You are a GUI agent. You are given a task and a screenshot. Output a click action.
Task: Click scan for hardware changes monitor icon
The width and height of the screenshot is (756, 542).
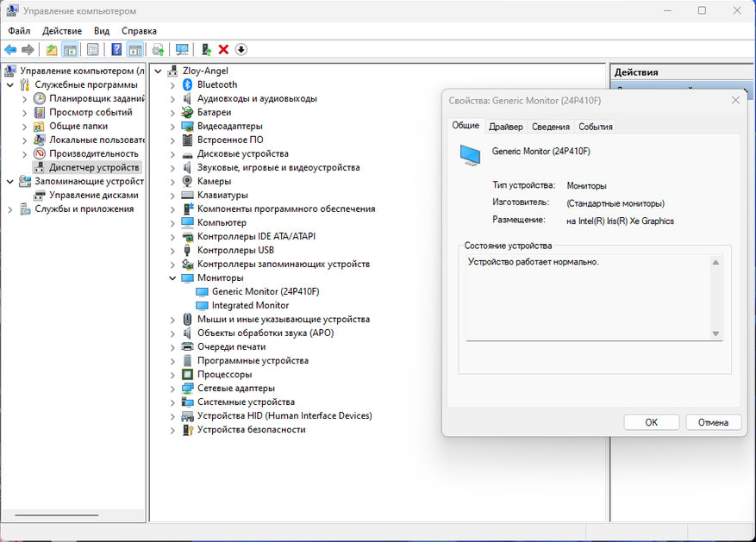182,50
